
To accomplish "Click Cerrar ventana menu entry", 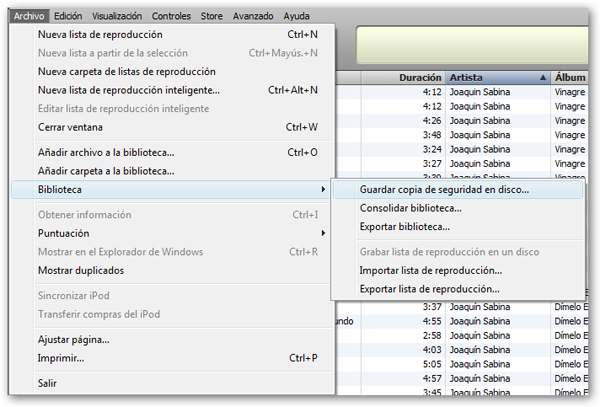I will 70,127.
